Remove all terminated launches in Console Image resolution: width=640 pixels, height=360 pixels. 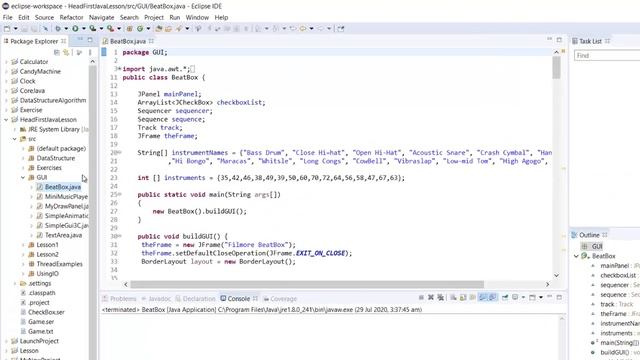coord(440,298)
